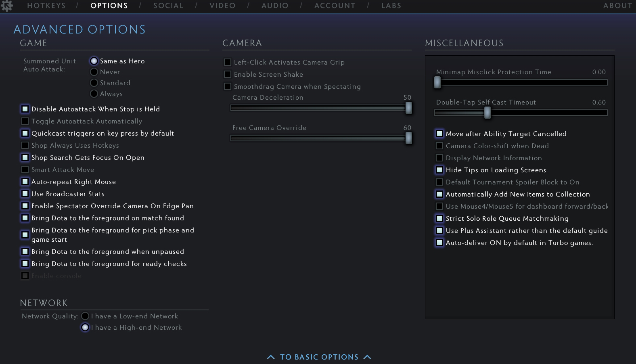Toggle Hide Tips on Loading Screens
The width and height of the screenshot is (636, 364).
coord(439,170)
